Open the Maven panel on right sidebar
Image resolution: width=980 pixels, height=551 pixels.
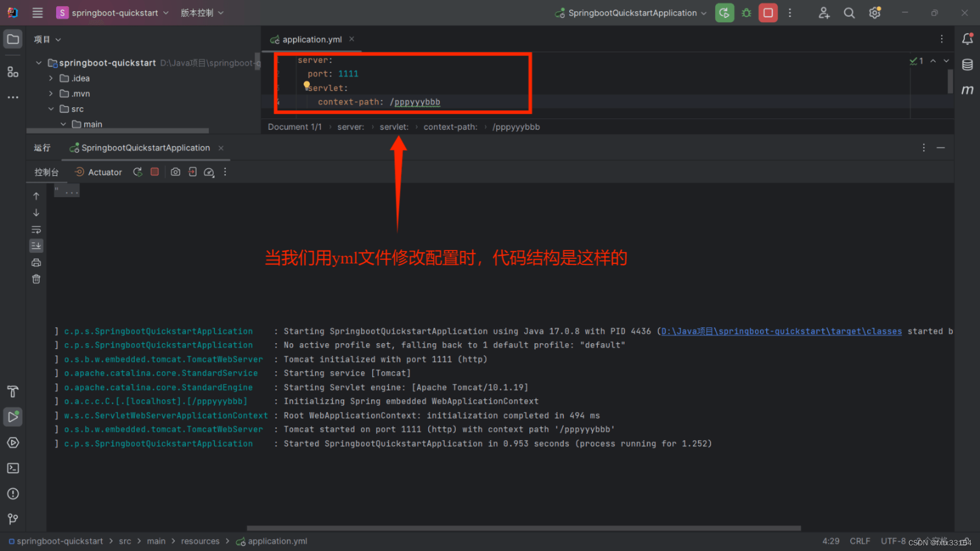(968, 90)
